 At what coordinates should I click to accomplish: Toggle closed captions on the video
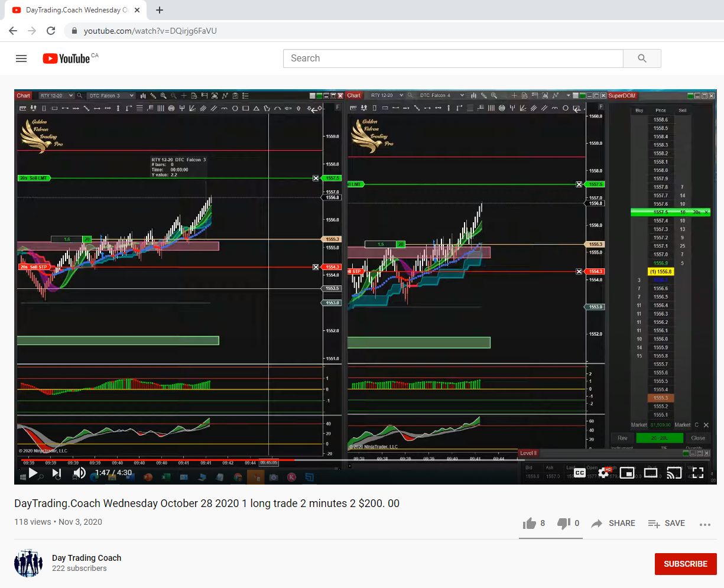(580, 473)
